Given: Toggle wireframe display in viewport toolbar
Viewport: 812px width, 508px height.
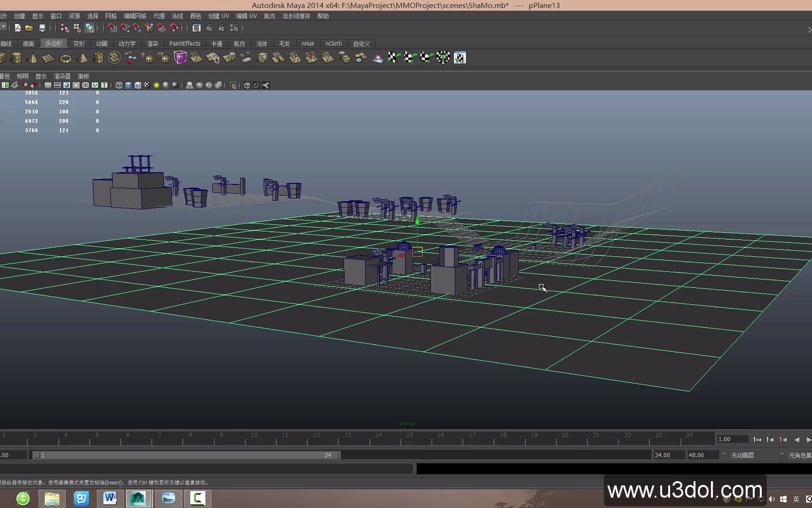Looking at the screenshot, I should tap(119, 85).
